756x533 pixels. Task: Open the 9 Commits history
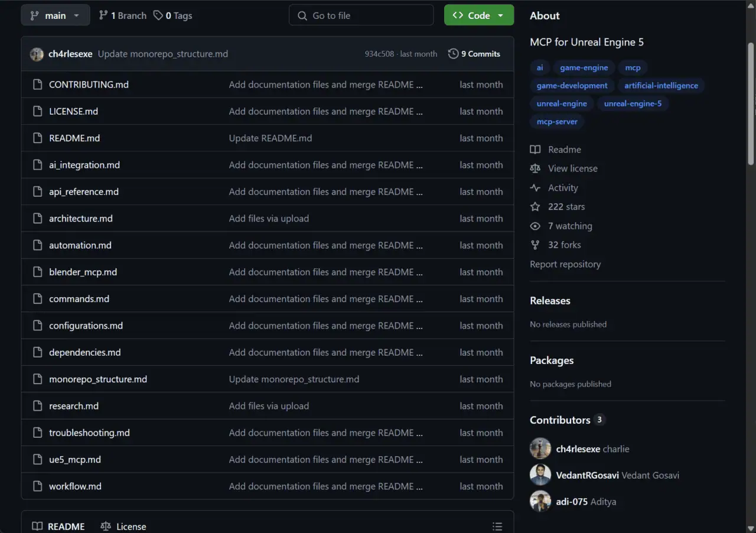click(474, 54)
